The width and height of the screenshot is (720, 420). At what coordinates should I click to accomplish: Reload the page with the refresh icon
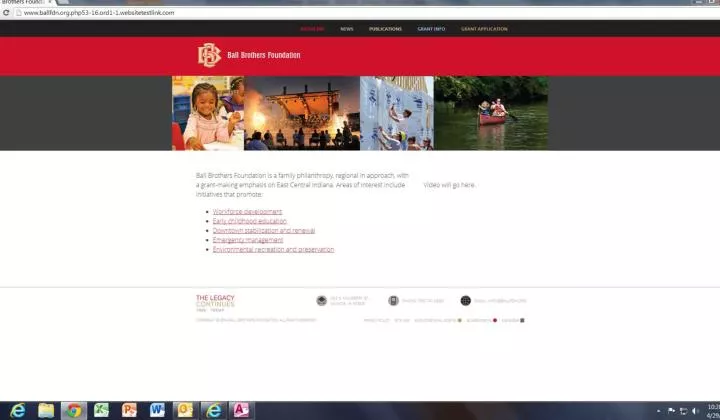(x=6, y=13)
